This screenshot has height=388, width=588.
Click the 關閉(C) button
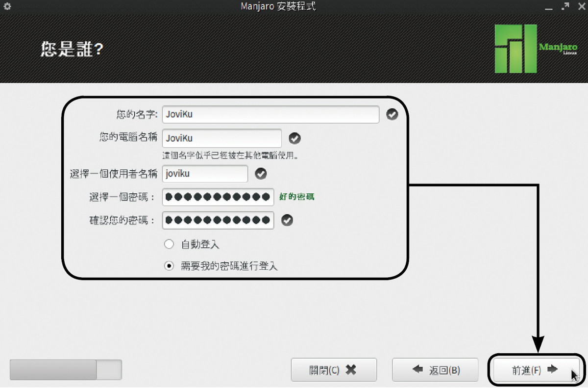click(334, 370)
